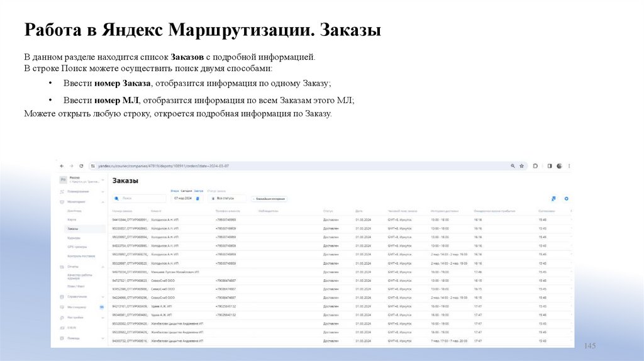Click interval 7 мар. 17:00 - 7 мар. 20:00
Image resolution: width=644 pixels, height=361 pixels.
pyautogui.click(x=449, y=341)
